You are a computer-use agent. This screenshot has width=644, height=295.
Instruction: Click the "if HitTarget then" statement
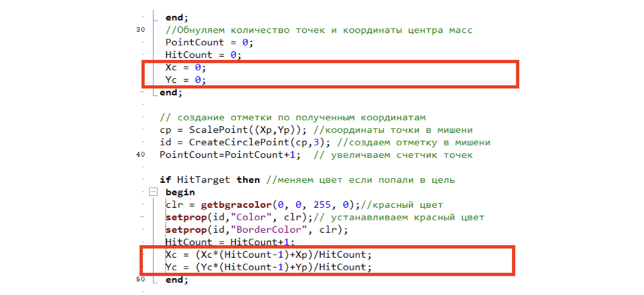tap(210, 180)
